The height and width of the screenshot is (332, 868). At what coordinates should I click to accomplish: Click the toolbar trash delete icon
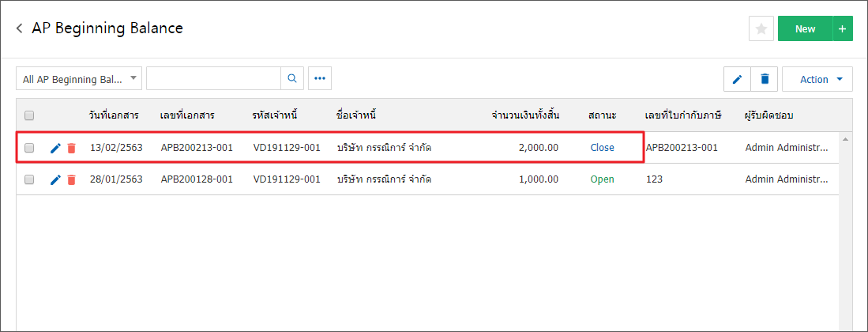click(765, 79)
